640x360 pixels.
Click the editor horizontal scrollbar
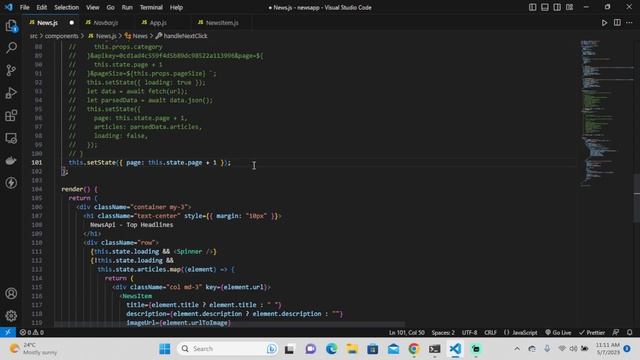pyautogui.click(x=229, y=324)
